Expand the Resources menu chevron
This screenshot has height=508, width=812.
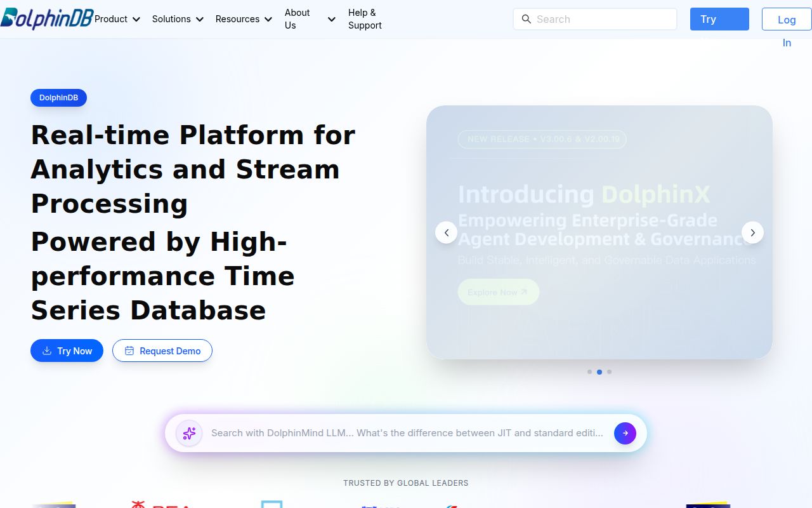268,19
